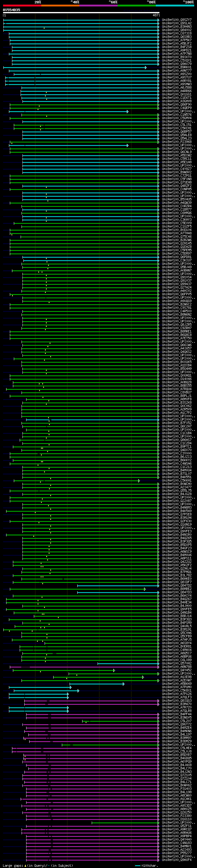Screen dimensions: 197x868
Task: Open hit UniRef100_B3L782
Action: pos(177,575)
